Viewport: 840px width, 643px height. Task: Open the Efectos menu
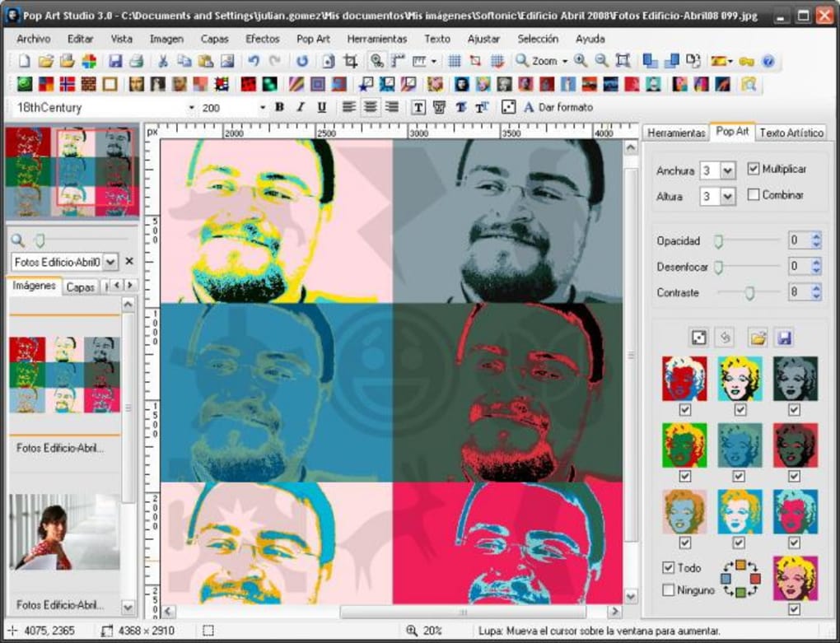pos(262,39)
